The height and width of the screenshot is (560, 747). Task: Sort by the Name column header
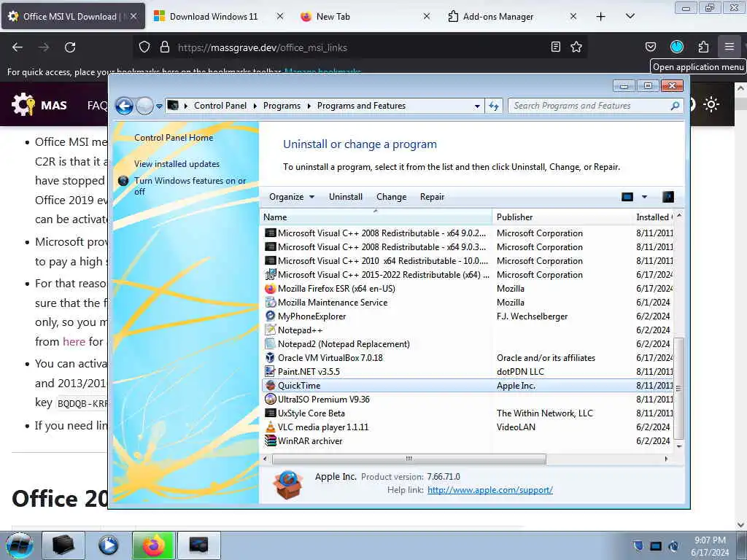coord(376,217)
